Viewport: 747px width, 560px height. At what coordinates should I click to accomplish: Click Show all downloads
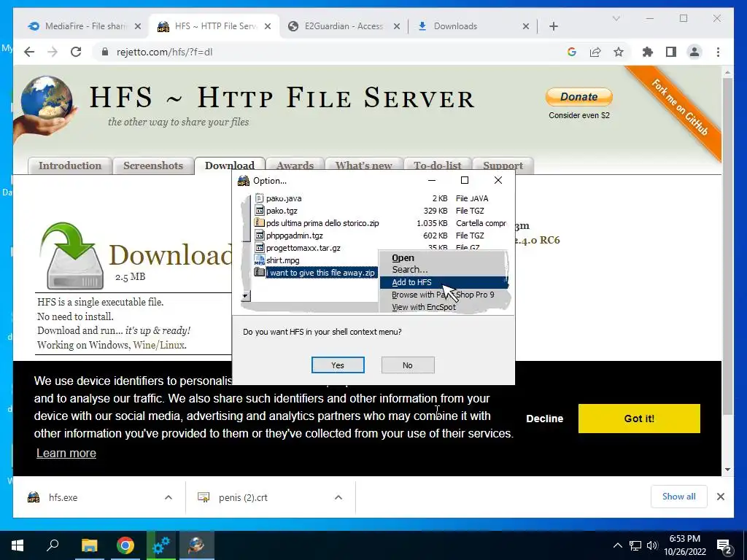pyautogui.click(x=678, y=497)
